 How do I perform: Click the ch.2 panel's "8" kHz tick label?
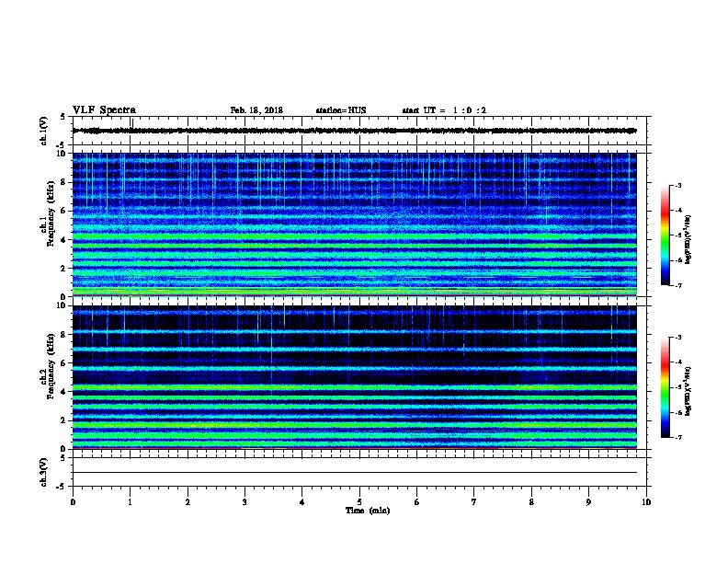(64, 335)
